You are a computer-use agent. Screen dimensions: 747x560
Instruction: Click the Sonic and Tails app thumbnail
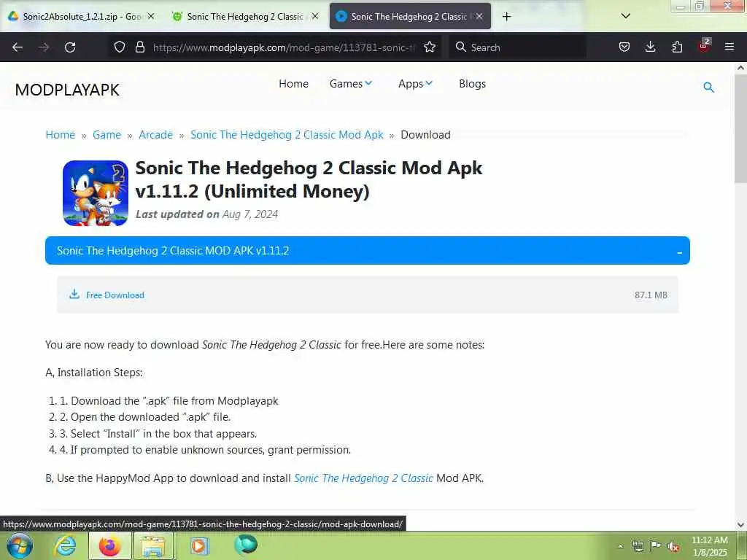coord(96,192)
